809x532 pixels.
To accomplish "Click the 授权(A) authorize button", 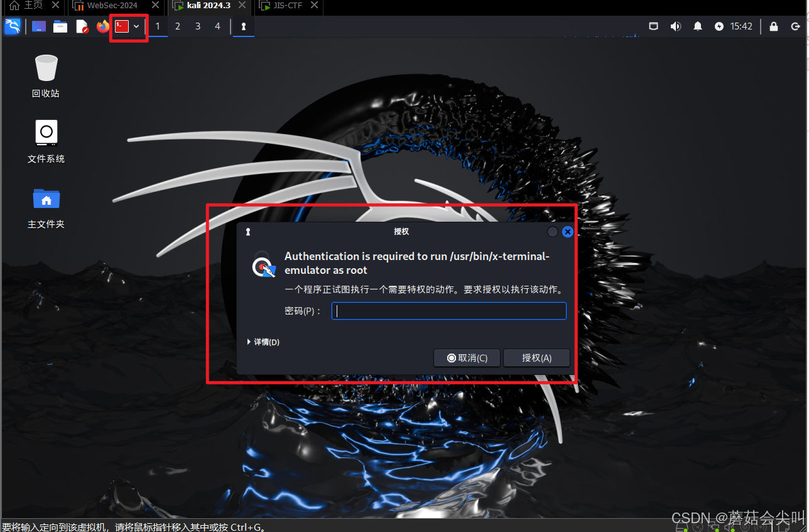I will tap(536, 358).
